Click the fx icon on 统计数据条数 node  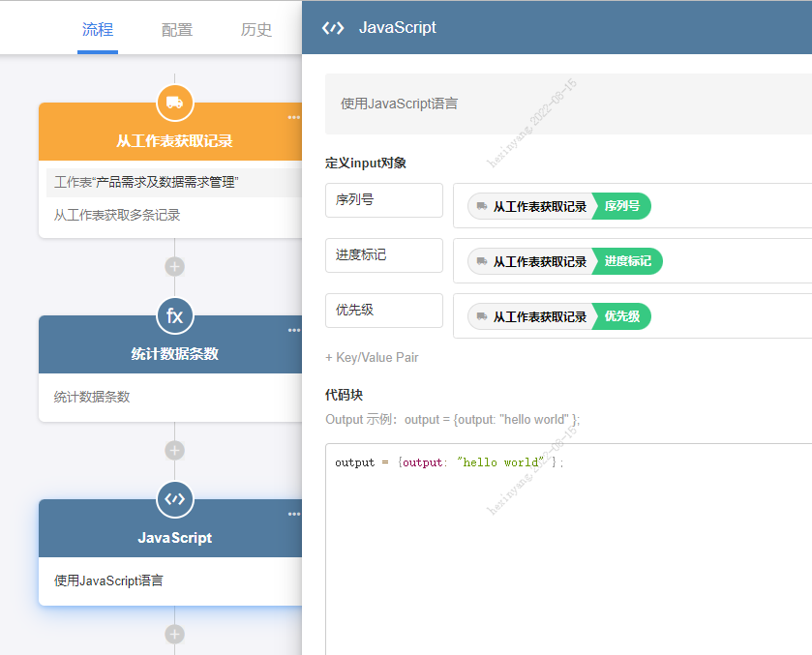(174, 315)
